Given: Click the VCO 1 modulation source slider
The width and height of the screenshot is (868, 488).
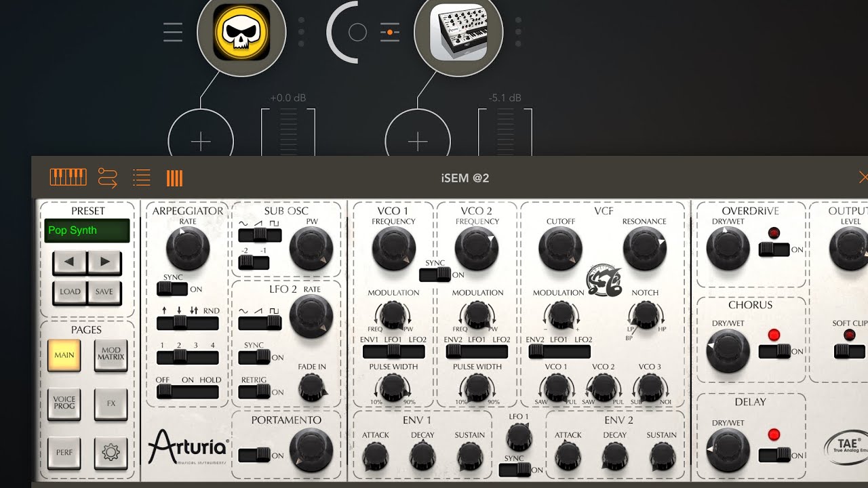Looking at the screenshot, I should [394, 352].
